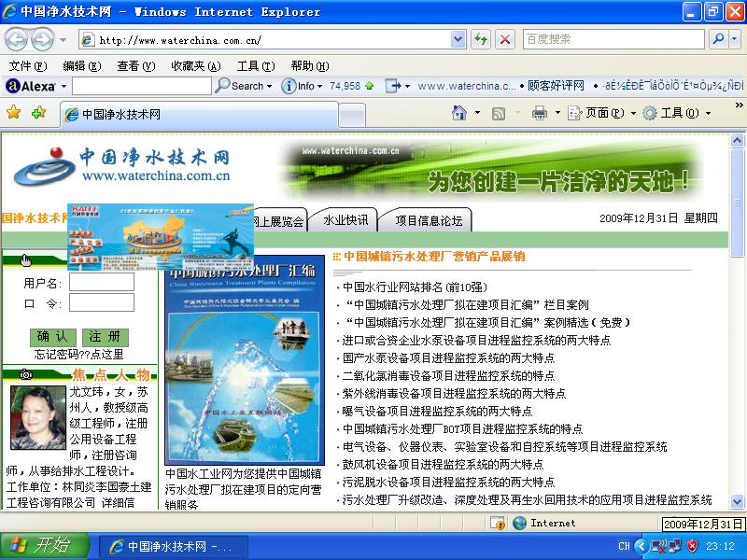Open the 页面(P) page menu
The image size is (747, 560).
coord(602,113)
